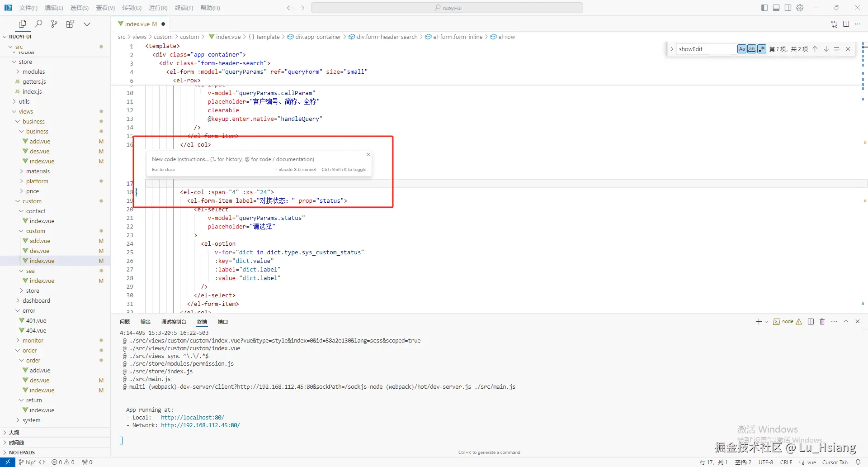Viewport: 868px width, 467px height.
Task: Toggle Match Whole Word in find
Action: pyautogui.click(x=751, y=49)
